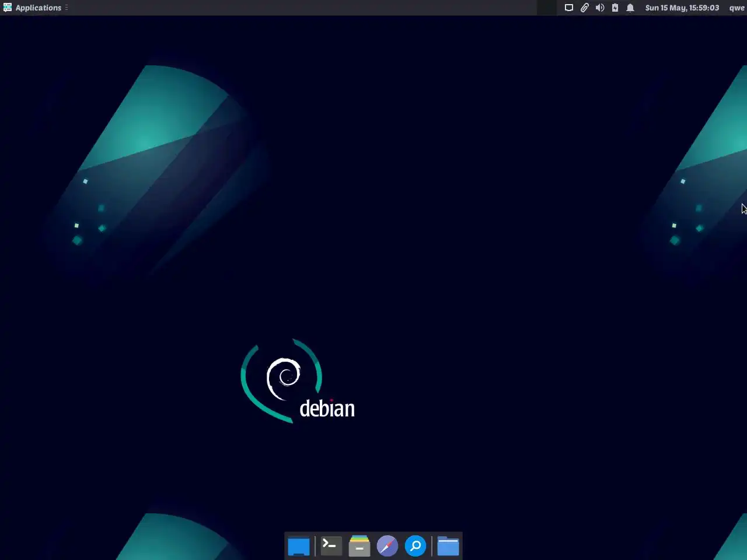Viewport: 747px width, 560px height.
Task: Launch the web browser compass icon
Action: [x=388, y=546]
